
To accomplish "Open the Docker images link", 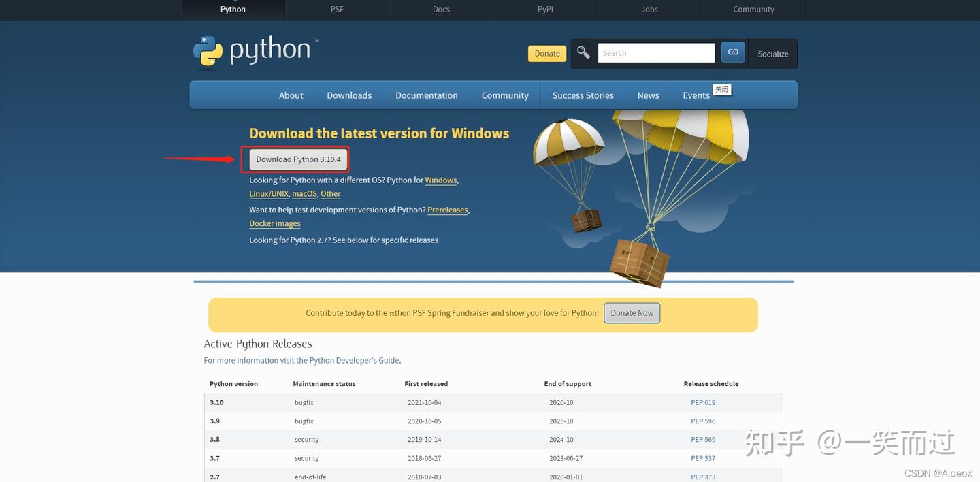I will [274, 223].
